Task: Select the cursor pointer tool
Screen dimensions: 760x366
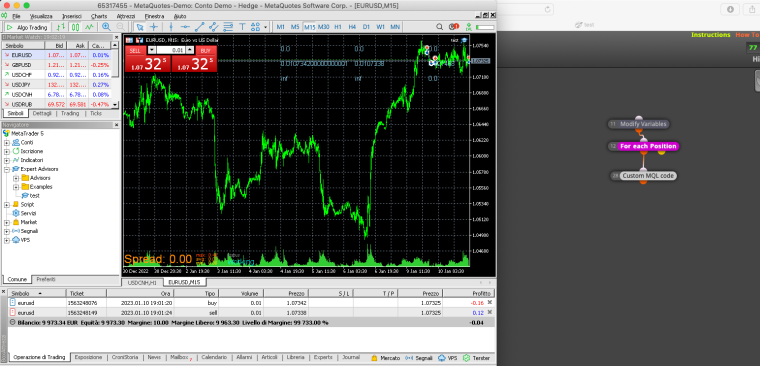Action: [140, 27]
